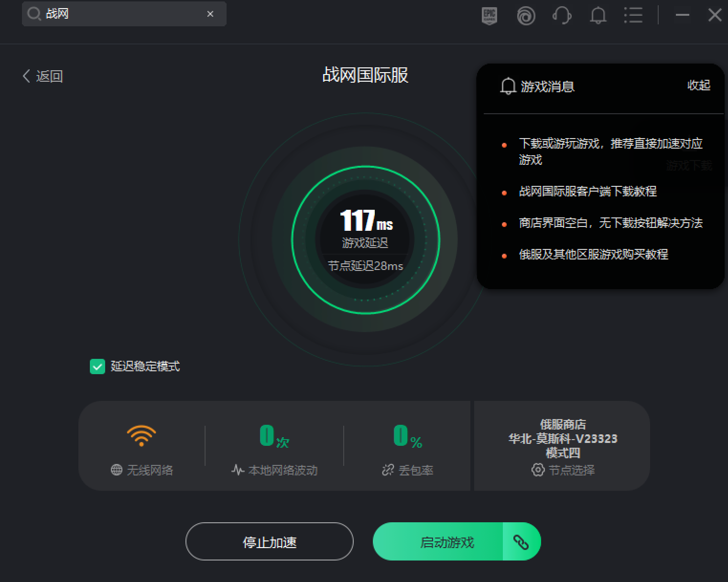The image size is (728, 582).
Task: Minimize the accelerator window
Action: (682, 15)
